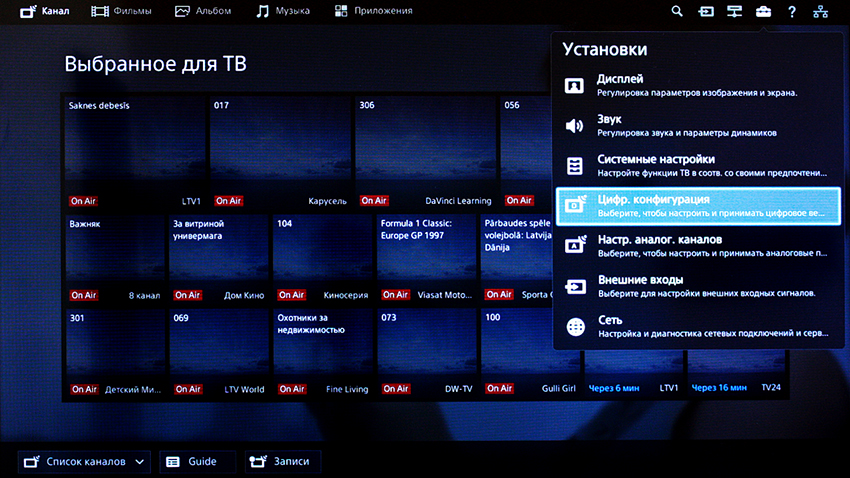850x478 pixels.
Task: Click the search magnifier icon
Action: 677,12
